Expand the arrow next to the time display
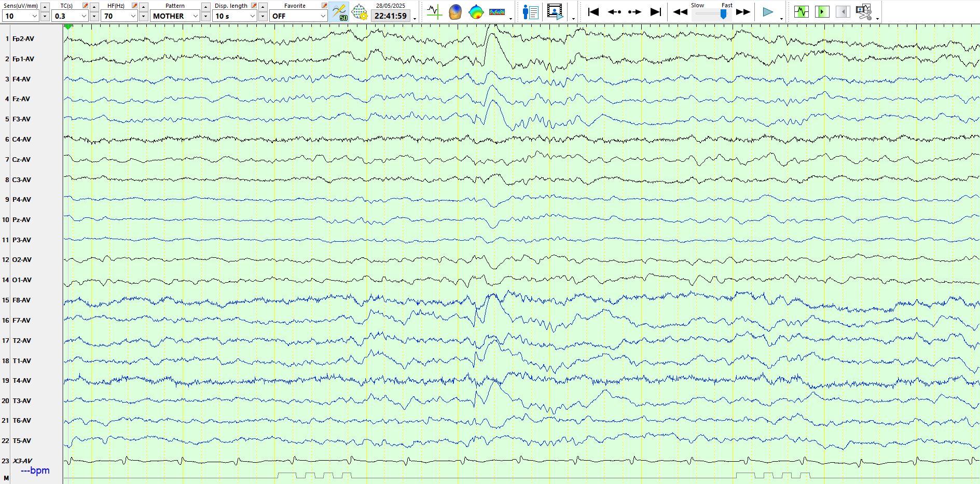The image size is (980, 484). pos(415,19)
